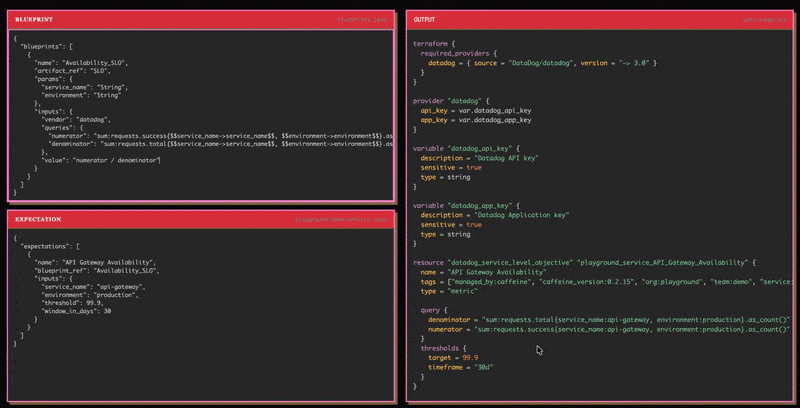Click the numerator query line in blueprint
800x408 pixels.
click(x=200, y=134)
